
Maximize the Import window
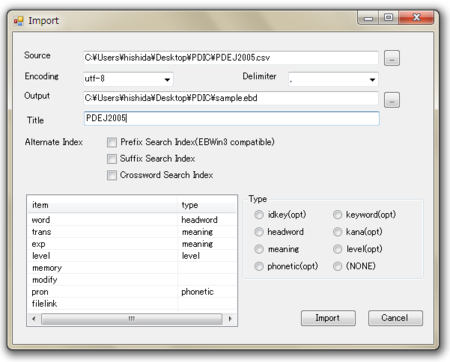[x=388, y=18]
